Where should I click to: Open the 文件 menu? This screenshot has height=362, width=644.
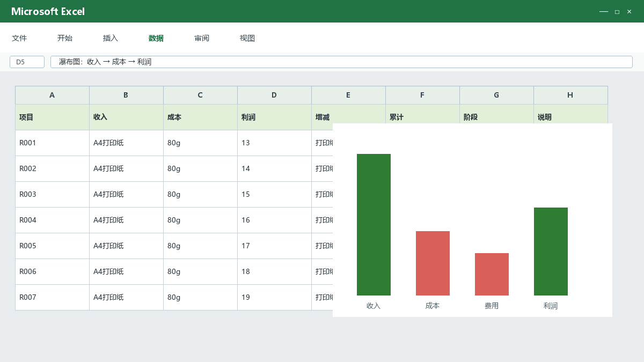(19, 38)
